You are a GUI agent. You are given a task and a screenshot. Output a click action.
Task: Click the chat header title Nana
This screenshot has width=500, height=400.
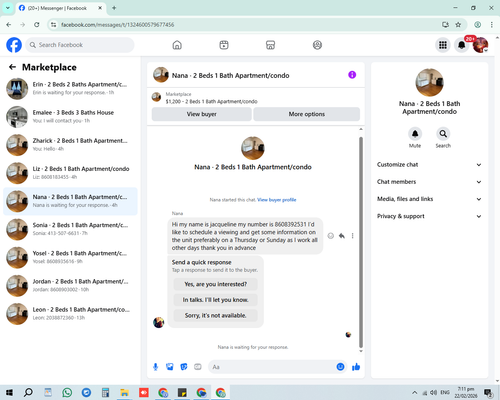tap(230, 76)
